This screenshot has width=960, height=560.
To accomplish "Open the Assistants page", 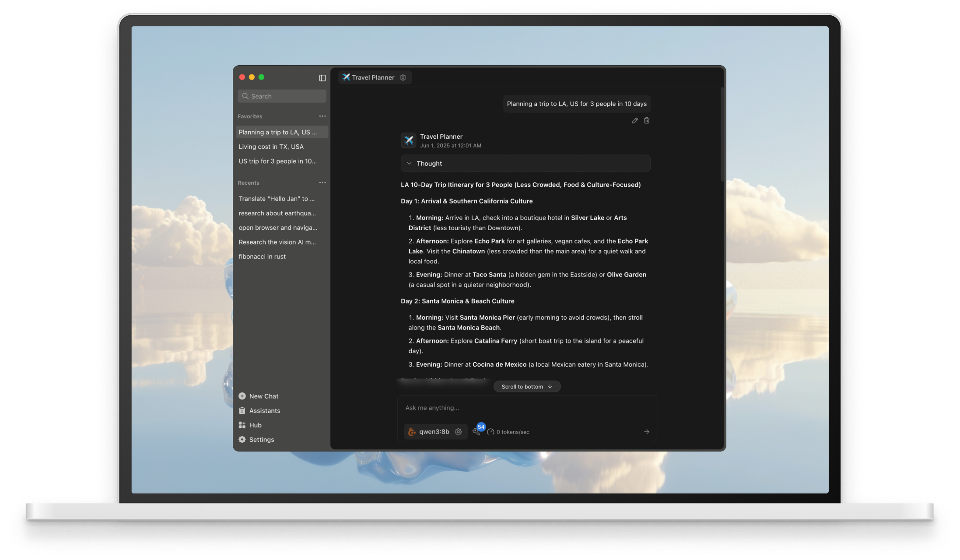I will 264,411.
